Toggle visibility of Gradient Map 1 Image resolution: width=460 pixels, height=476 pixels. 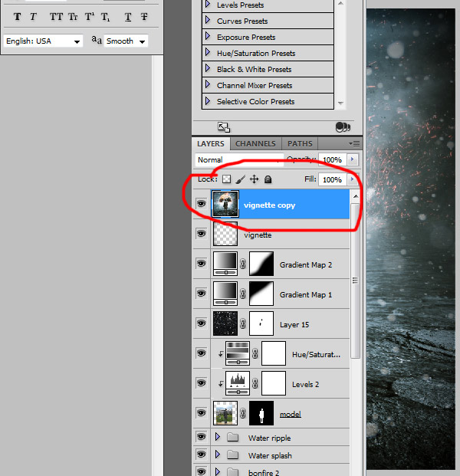coord(201,294)
